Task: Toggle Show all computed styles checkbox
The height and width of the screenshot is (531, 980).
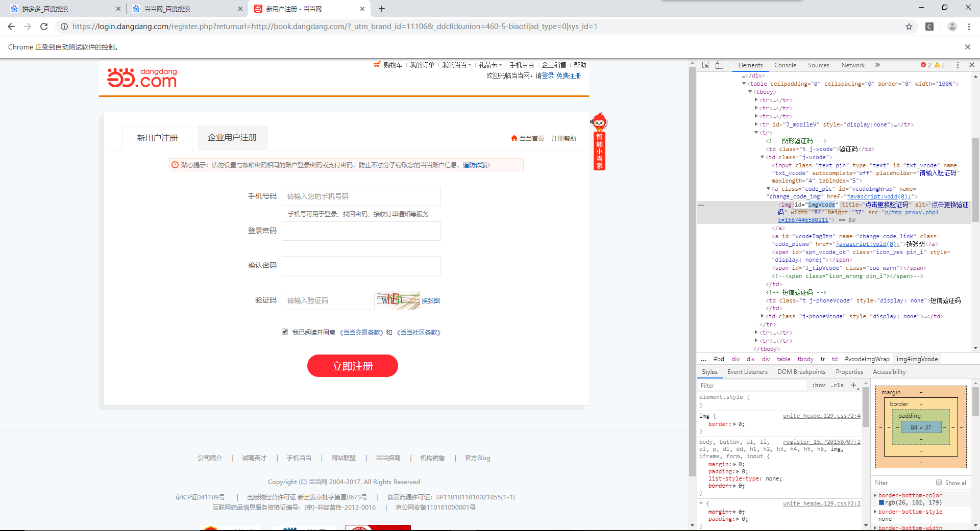Action: [939, 483]
